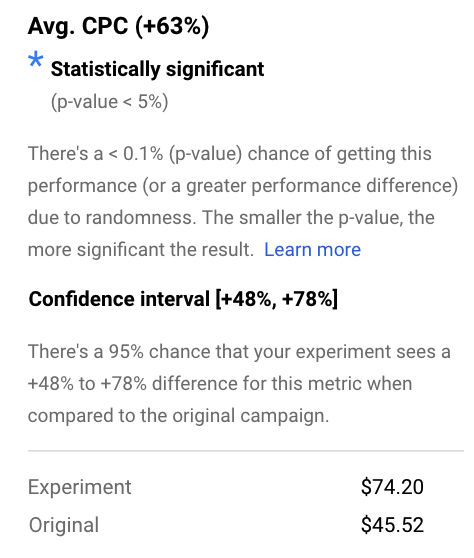Click the text 'compared to the original campaign'
Viewport: 474px width, 558px height.
point(177,416)
